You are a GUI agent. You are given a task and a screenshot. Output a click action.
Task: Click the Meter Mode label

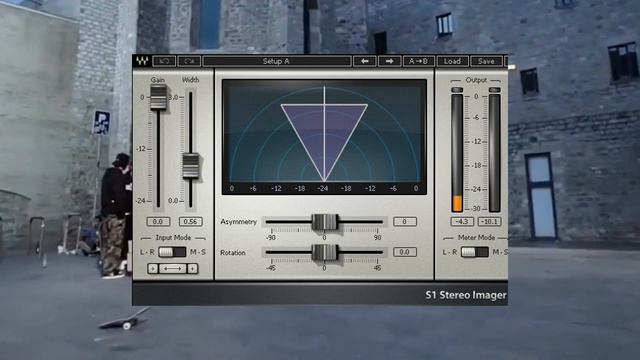tap(476, 238)
